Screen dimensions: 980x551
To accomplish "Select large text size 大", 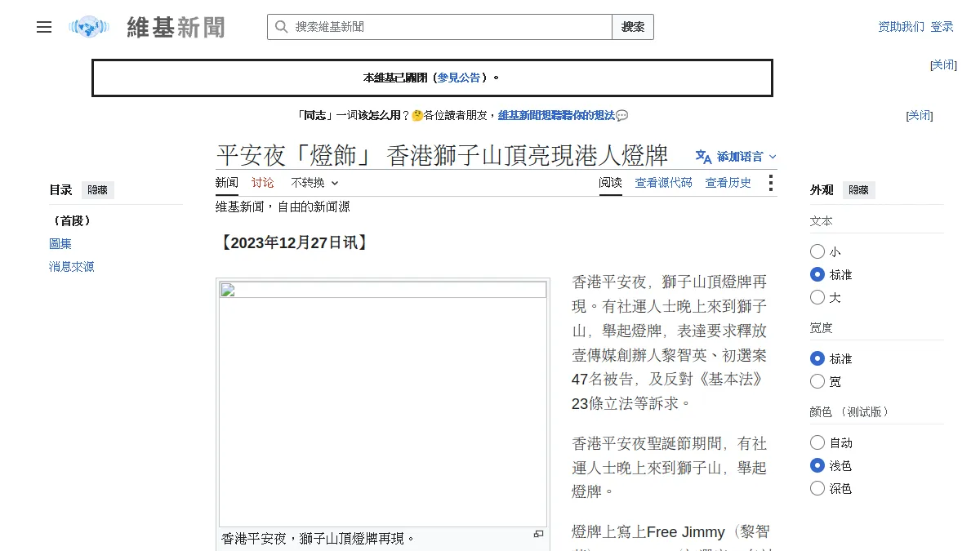I will click(x=817, y=297).
